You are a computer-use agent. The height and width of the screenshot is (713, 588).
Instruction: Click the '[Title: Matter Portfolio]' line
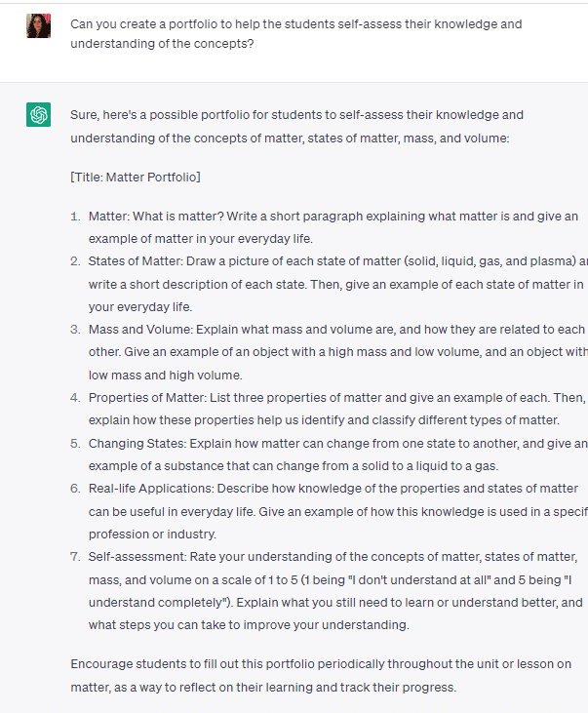pos(136,177)
